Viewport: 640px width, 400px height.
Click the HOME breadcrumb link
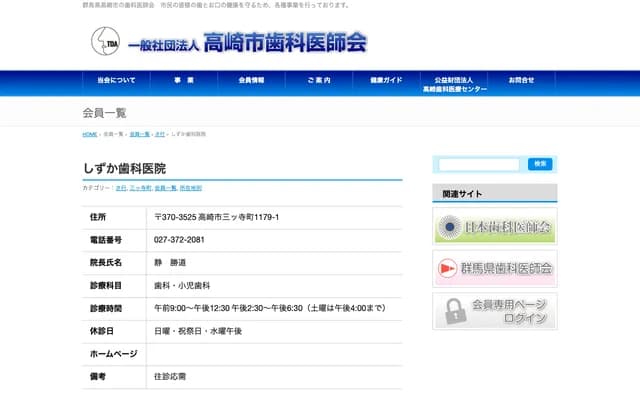[x=90, y=134]
